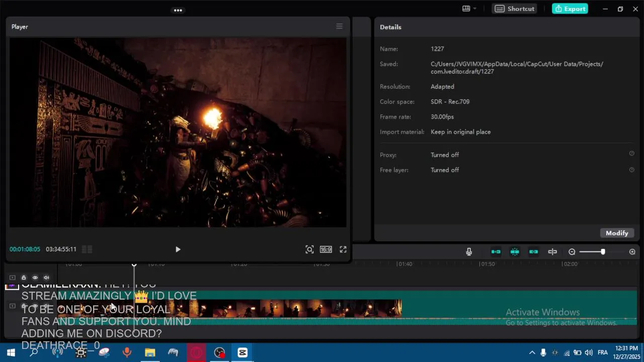Hide the top track with eye icon
The height and width of the screenshot is (362, 644).
click(35, 278)
